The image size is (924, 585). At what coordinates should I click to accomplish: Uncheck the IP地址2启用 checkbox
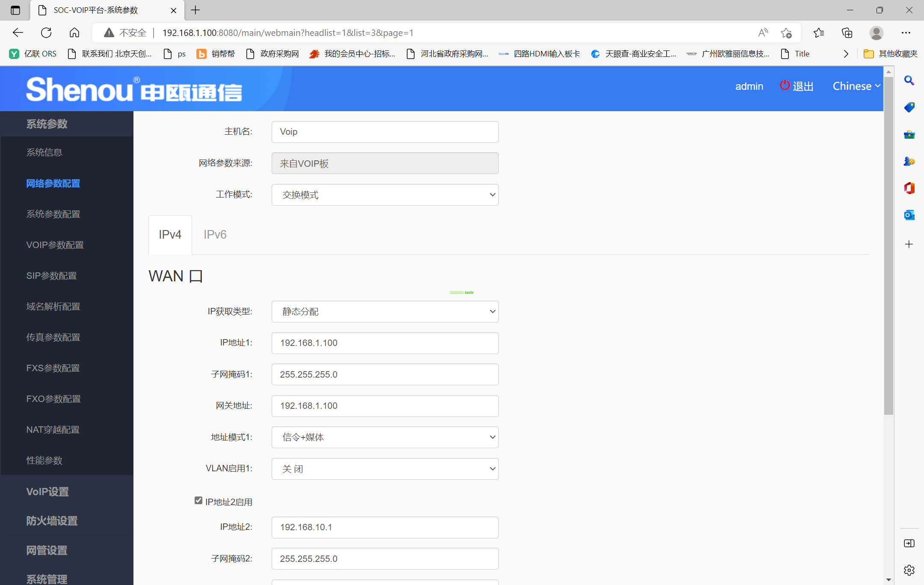(x=198, y=500)
